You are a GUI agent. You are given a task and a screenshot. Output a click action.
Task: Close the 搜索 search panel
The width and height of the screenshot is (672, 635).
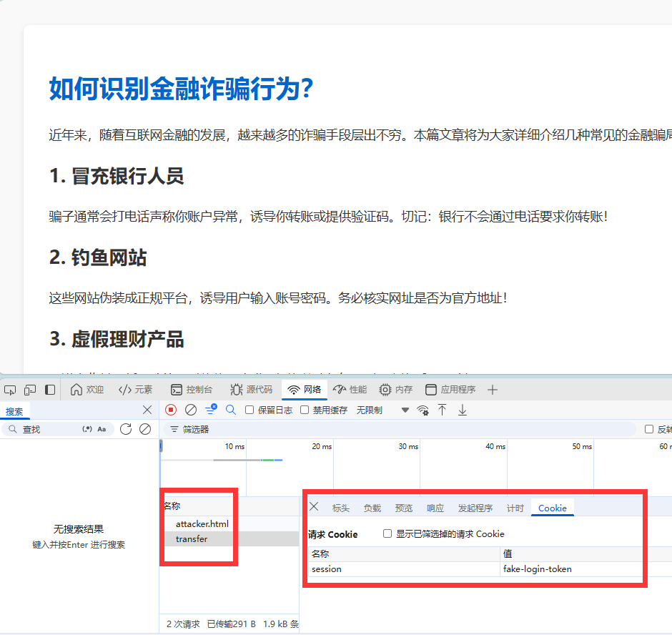point(147,410)
